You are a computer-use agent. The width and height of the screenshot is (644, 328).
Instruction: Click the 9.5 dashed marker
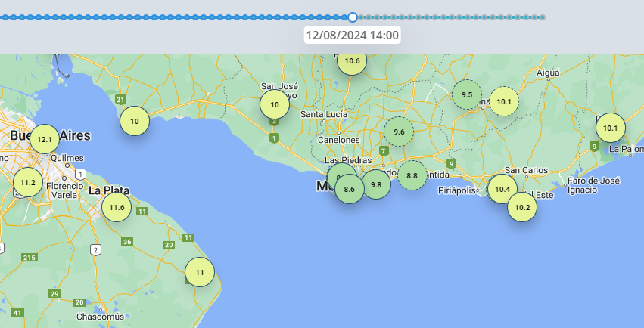(467, 94)
